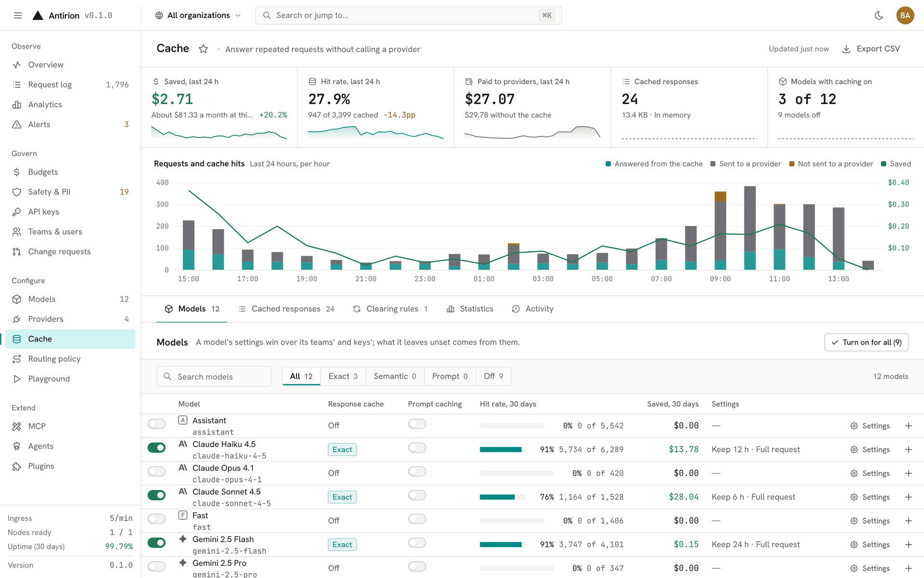Image resolution: width=924 pixels, height=578 pixels.
Task: Open the Analytics section
Action: (70, 105)
